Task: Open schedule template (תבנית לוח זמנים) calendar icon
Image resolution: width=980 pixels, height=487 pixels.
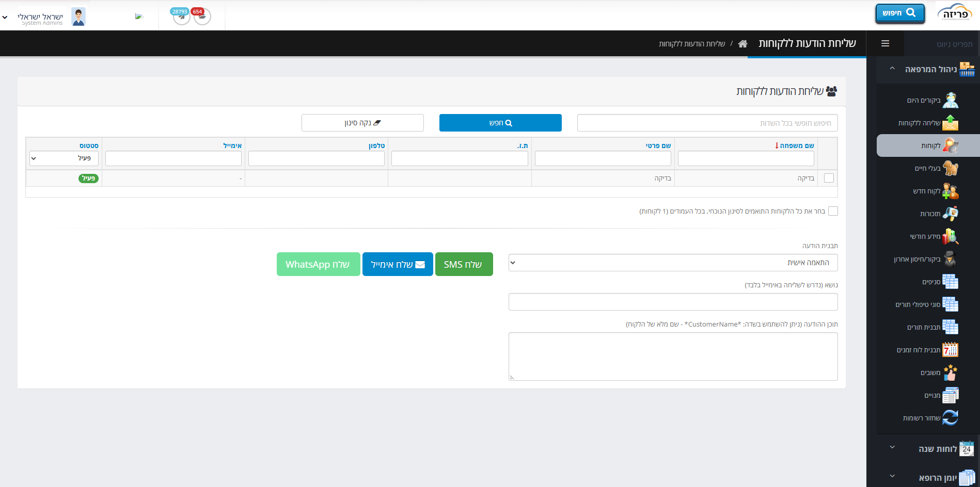Action: coord(950,350)
